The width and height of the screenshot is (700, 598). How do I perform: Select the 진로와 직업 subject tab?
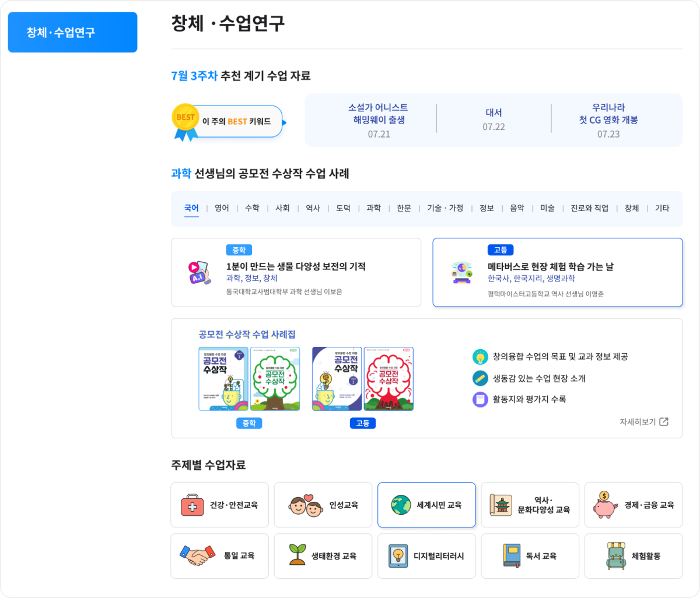[589, 208]
